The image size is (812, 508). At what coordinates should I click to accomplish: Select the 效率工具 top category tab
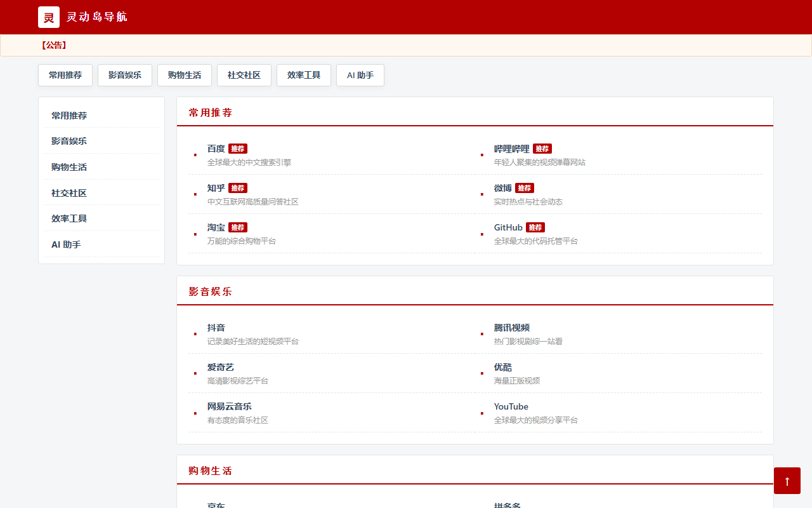(304, 75)
